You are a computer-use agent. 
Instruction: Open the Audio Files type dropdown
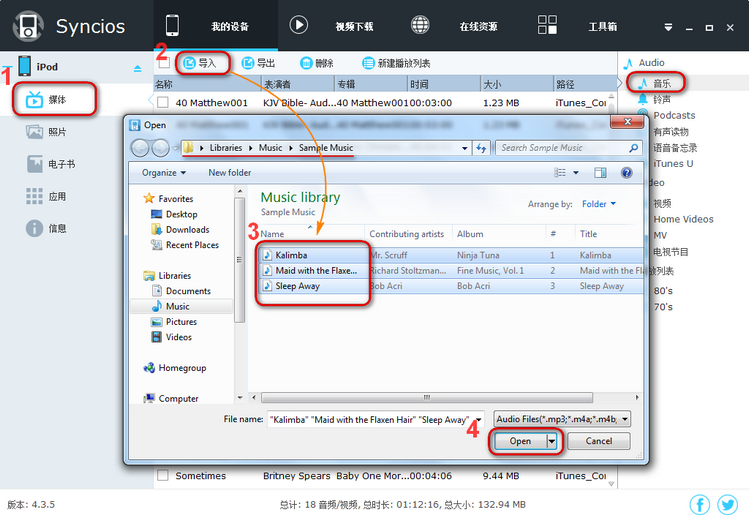pyautogui.click(x=562, y=419)
